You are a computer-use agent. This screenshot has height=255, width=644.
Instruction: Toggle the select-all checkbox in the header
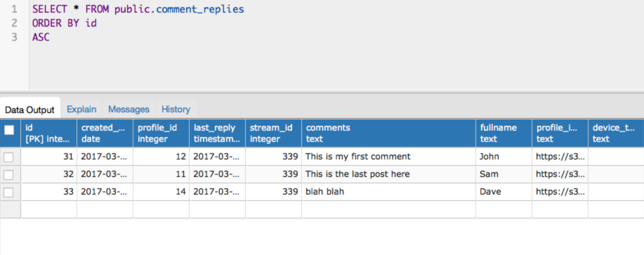pyautogui.click(x=9, y=130)
